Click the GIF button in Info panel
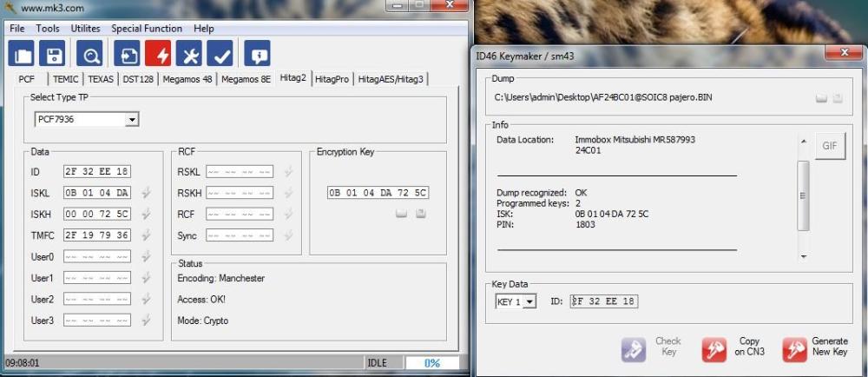The height and width of the screenshot is (377, 868). click(829, 146)
